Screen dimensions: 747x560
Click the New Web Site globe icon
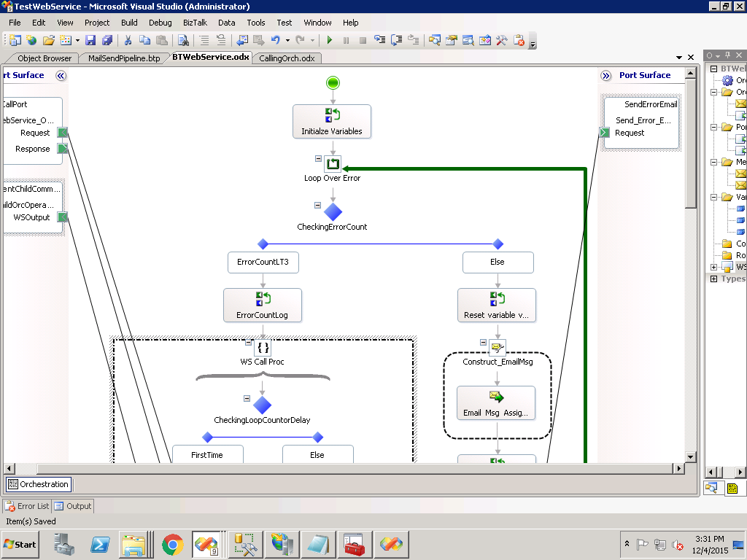click(x=32, y=41)
